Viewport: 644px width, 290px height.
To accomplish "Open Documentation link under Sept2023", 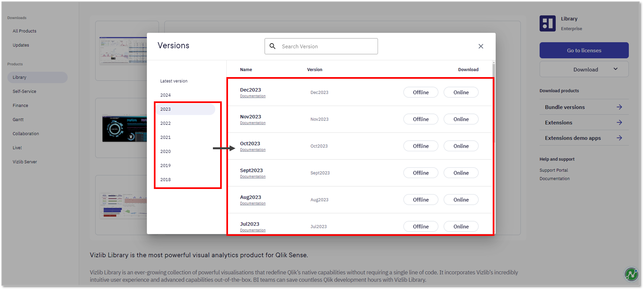I will [x=253, y=177].
